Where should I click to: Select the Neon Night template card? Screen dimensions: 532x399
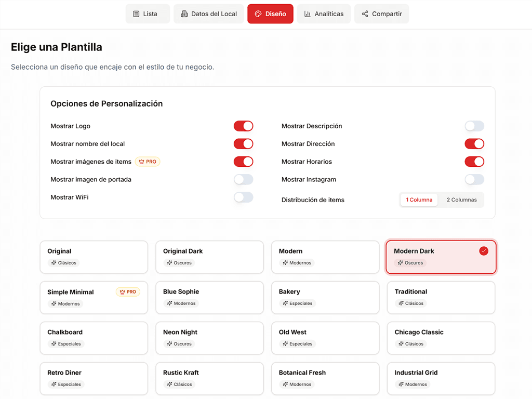(209, 338)
